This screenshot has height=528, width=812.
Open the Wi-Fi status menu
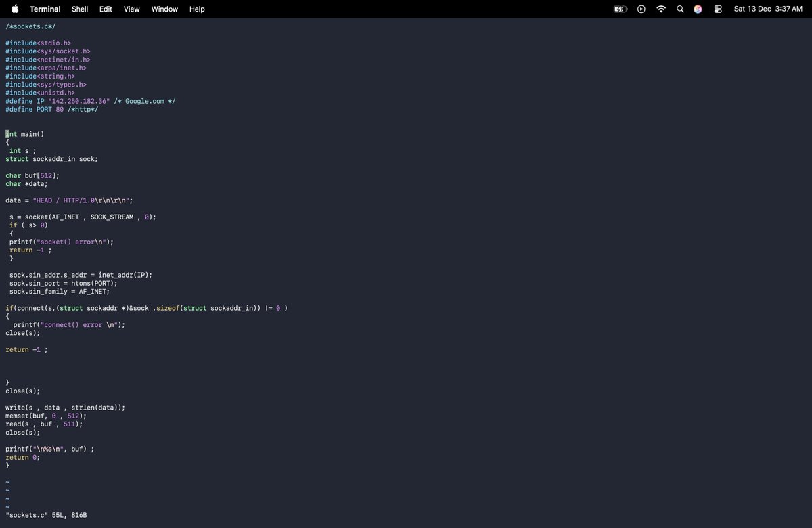click(x=661, y=9)
